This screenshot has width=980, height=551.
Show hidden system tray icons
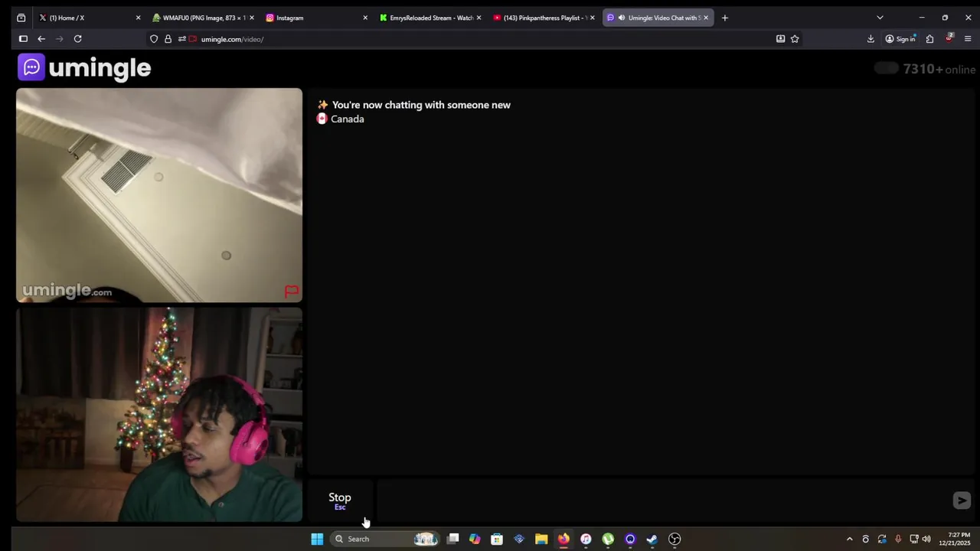pos(849,539)
